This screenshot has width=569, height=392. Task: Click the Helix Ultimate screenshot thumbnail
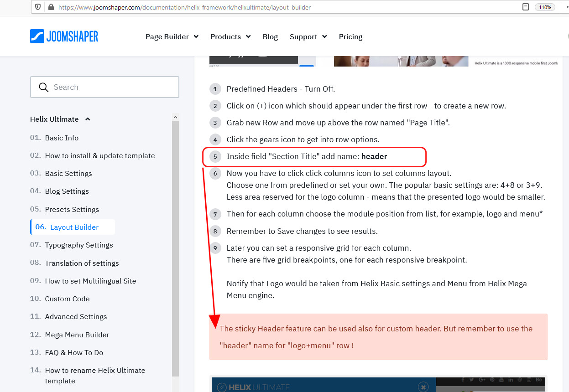click(x=378, y=384)
